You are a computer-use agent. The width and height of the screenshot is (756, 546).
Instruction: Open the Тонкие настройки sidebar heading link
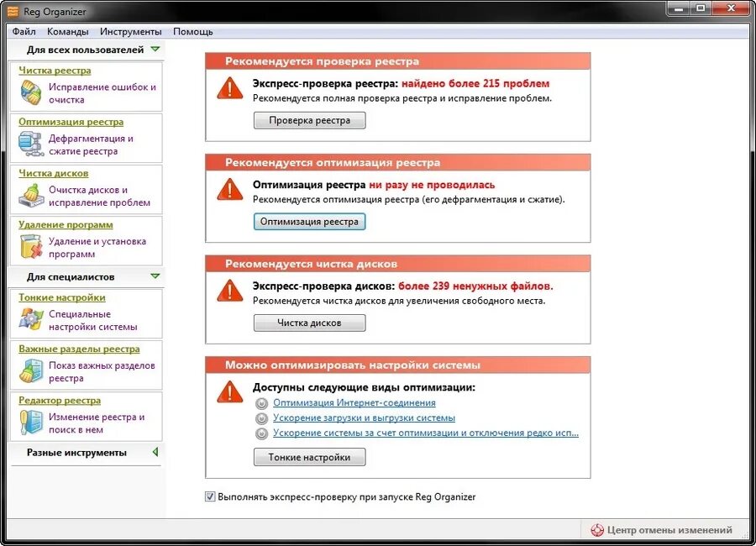coord(61,297)
